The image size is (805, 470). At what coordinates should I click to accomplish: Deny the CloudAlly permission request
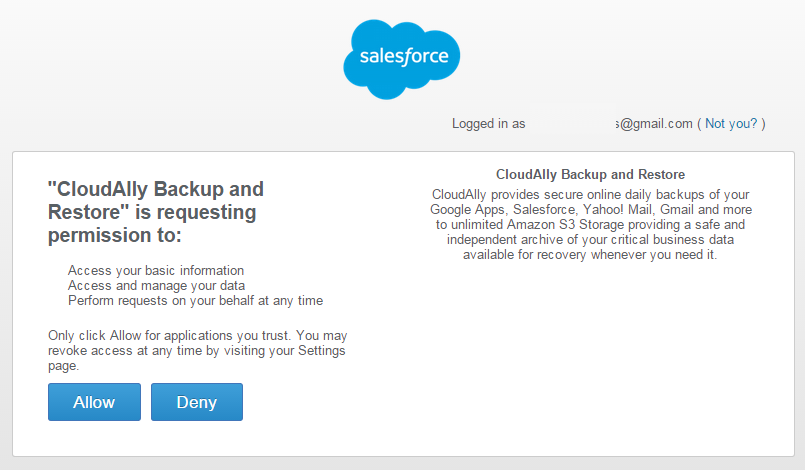pyautogui.click(x=197, y=402)
